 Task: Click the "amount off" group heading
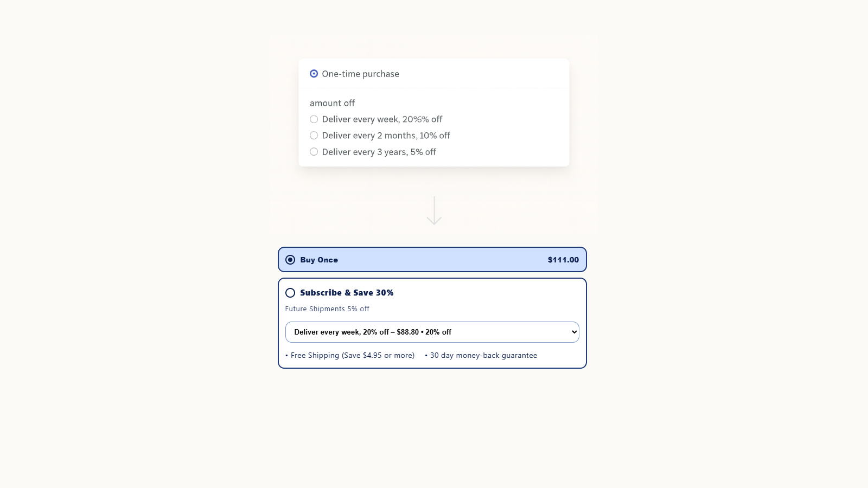[x=332, y=103]
